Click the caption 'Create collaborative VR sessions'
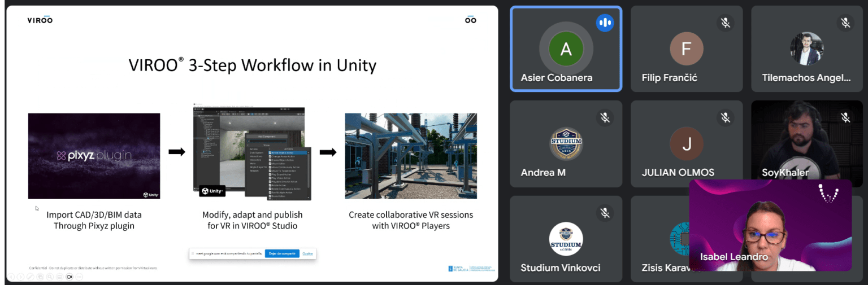868x285 pixels. point(411,214)
